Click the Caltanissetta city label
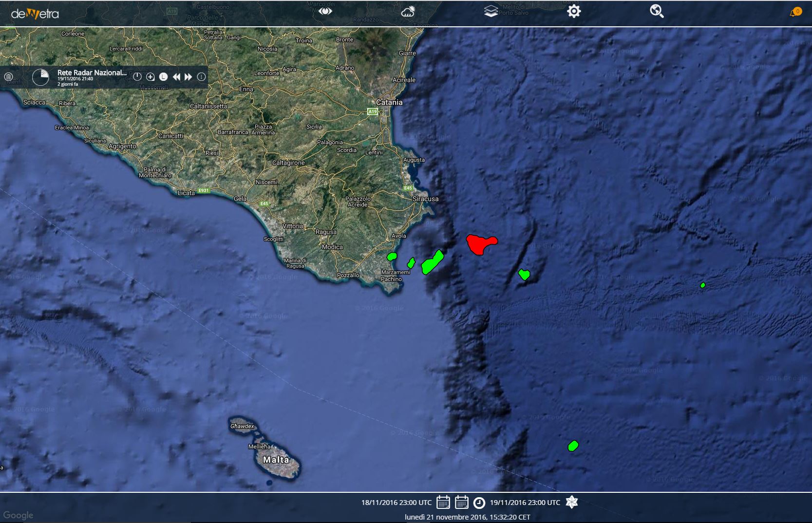 pyautogui.click(x=208, y=106)
